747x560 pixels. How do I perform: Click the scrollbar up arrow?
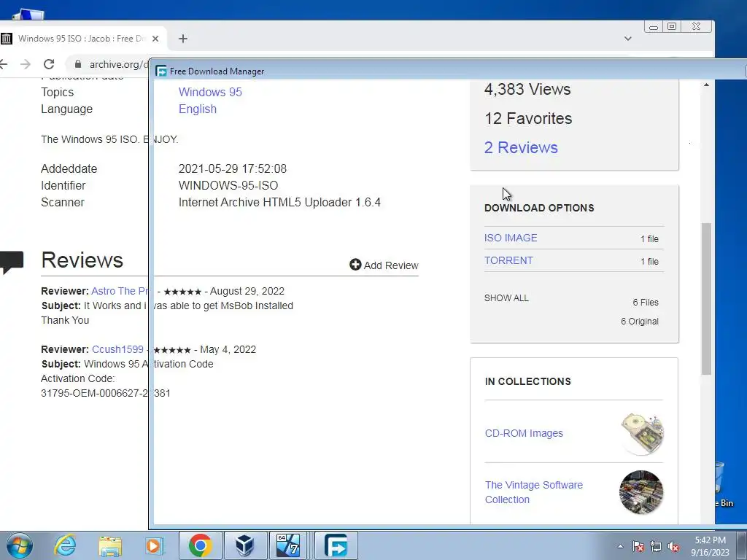pos(706,85)
